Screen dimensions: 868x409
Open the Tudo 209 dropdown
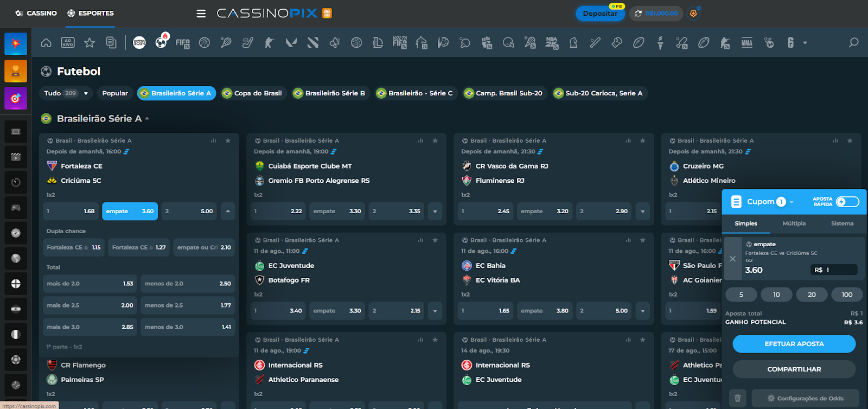click(66, 93)
